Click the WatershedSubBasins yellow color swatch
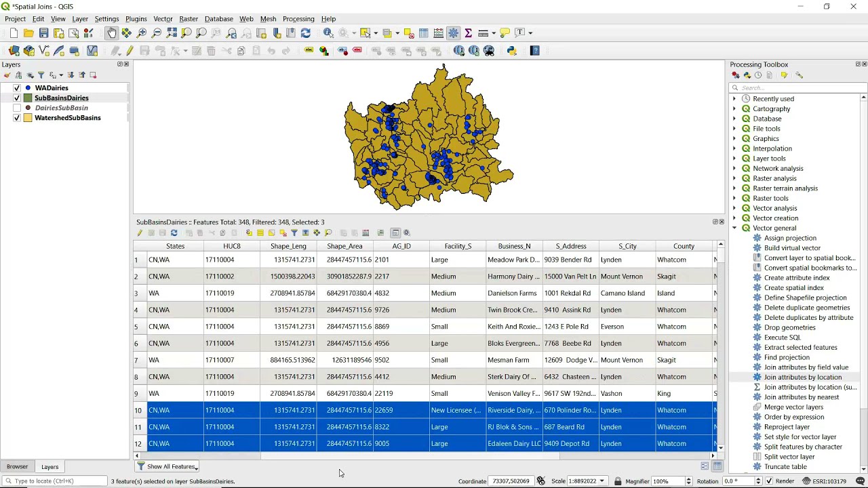868x488 pixels. tap(28, 118)
